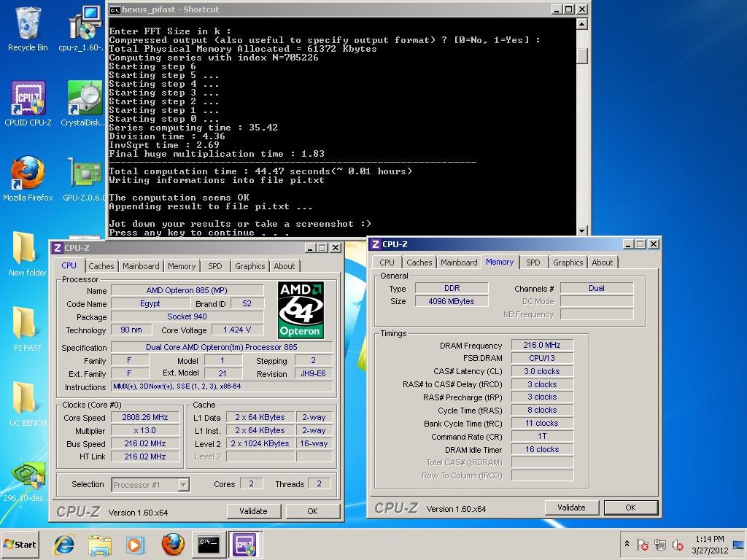Image resolution: width=747 pixels, height=560 pixels.
Task: Show hidden tray icons arrow
Action: (x=627, y=543)
